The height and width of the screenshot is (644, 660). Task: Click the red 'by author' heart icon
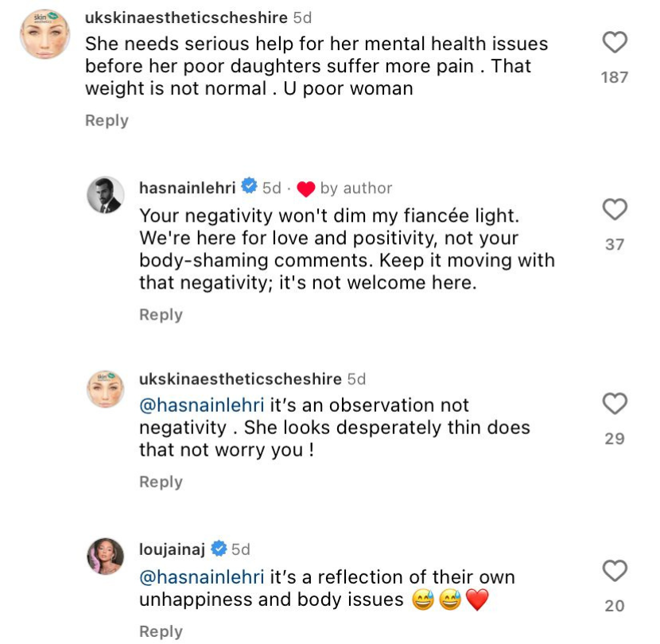pyautogui.click(x=305, y=188)
